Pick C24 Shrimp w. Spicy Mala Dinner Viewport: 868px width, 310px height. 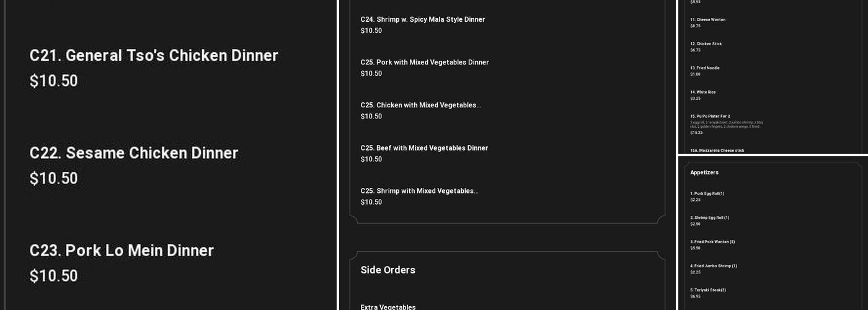(x=423, y=20)
